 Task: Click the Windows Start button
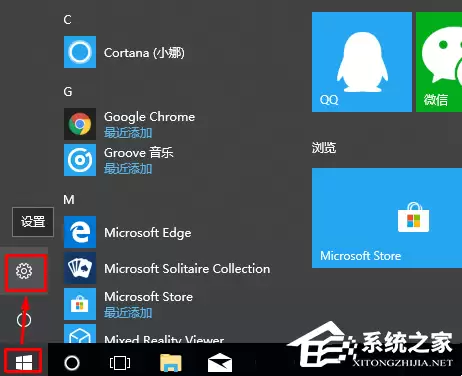[x=24, y=362]
